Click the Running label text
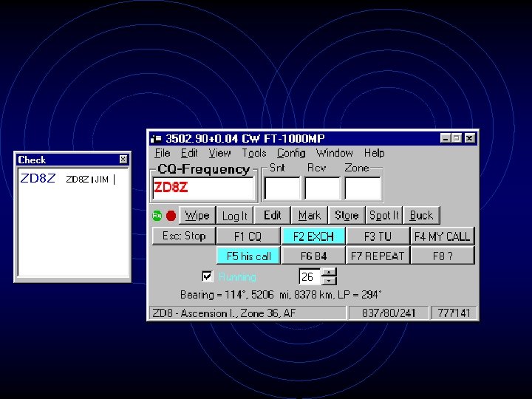Image resolution: width=532 pixels, height=399 pixels. coord(237,277)
